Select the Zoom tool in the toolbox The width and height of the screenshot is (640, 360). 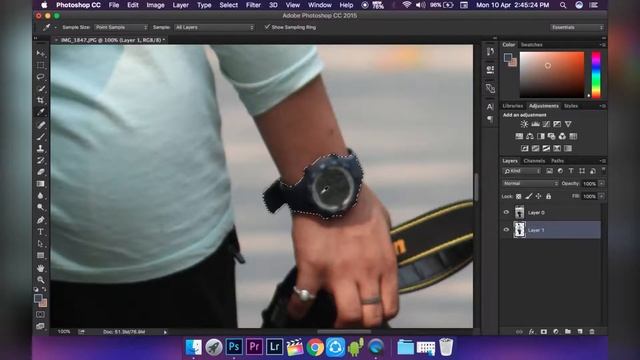(x=40, y=280)
